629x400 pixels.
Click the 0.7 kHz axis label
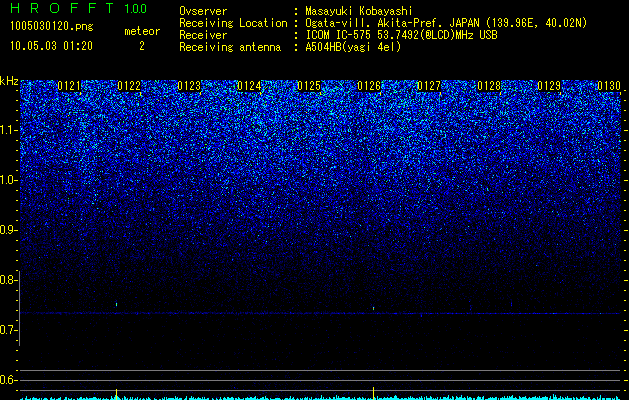pos(8,330)
